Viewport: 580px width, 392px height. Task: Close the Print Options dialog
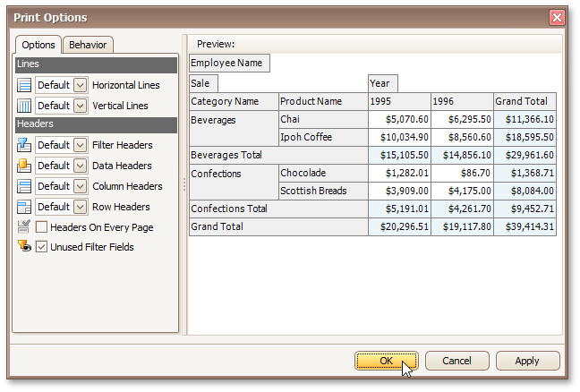point(557,17)
